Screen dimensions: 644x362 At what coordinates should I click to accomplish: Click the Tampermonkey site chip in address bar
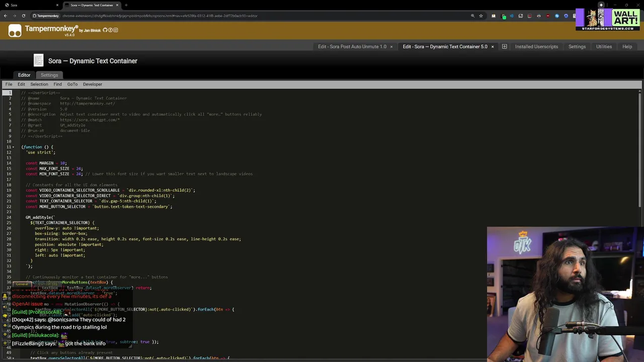pos(45,16)
